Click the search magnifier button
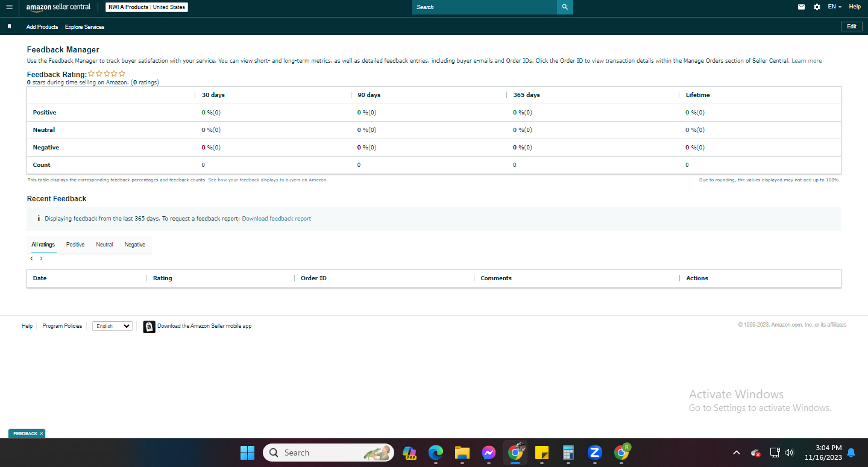 (x=565, y=7)
